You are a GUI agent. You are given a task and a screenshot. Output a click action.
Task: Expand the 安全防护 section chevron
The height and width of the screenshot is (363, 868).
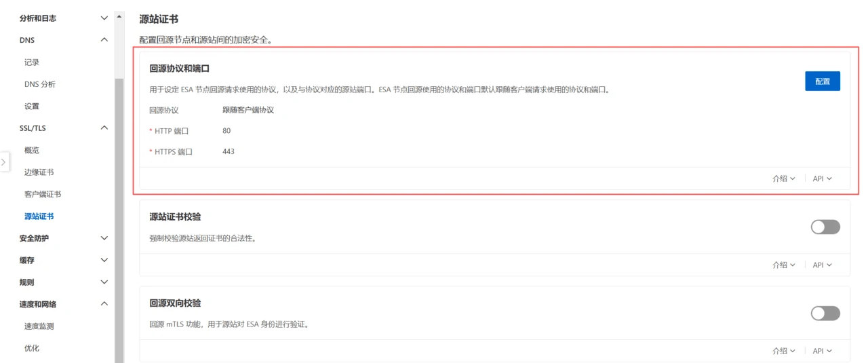(104, 238)
